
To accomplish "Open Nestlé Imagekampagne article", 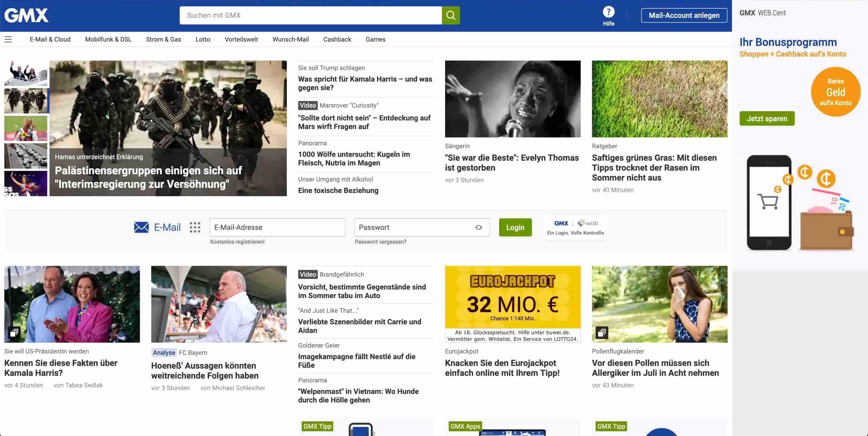I will point(356,361).
